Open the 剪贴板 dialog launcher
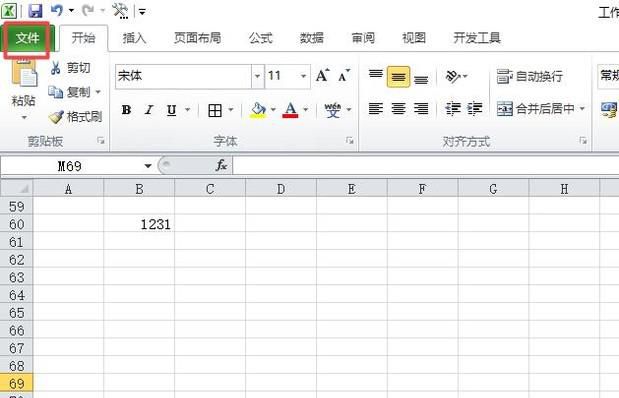The width and height of the screenshot is (619, 398). coord(101,140)
